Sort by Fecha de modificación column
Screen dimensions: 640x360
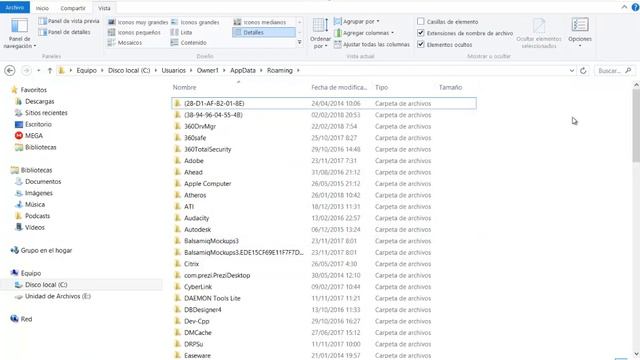pos(340,87)
